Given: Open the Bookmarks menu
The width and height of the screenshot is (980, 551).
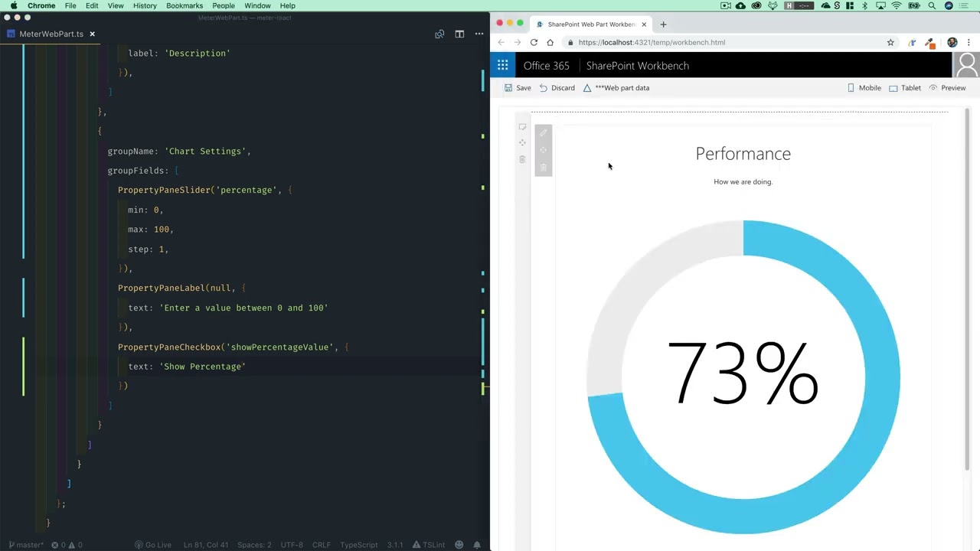Looking at the screenshot, I should tap(185, 5).
